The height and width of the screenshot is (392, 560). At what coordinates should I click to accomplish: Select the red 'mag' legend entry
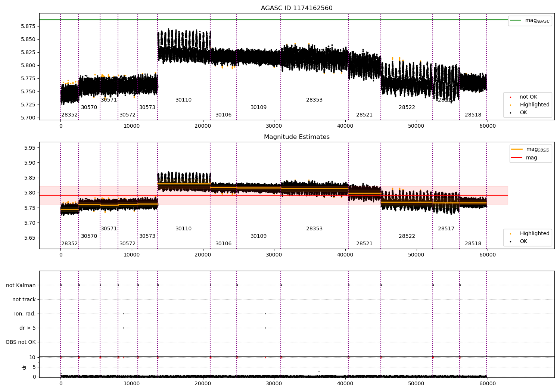(524, 158)
